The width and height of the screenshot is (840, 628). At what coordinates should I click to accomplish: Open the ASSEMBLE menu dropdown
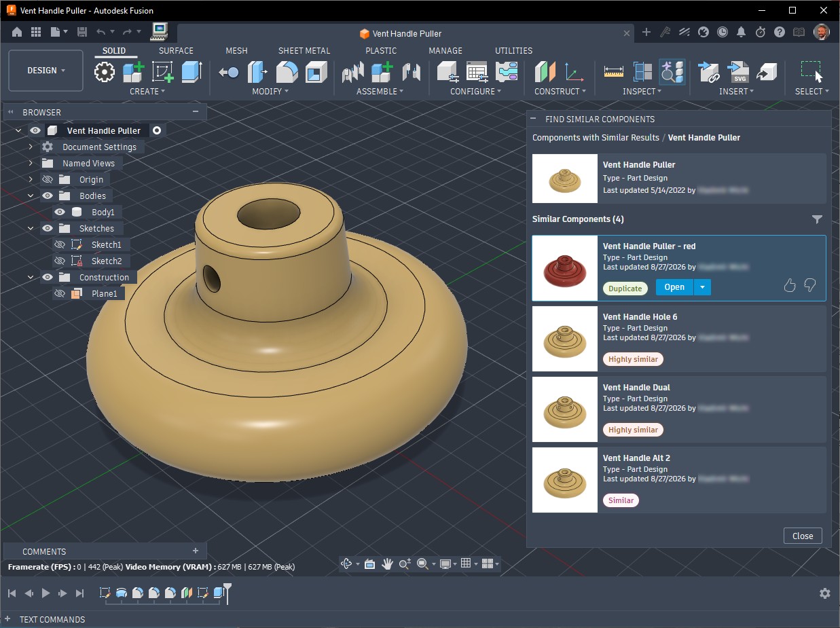(x=380, y=91)
